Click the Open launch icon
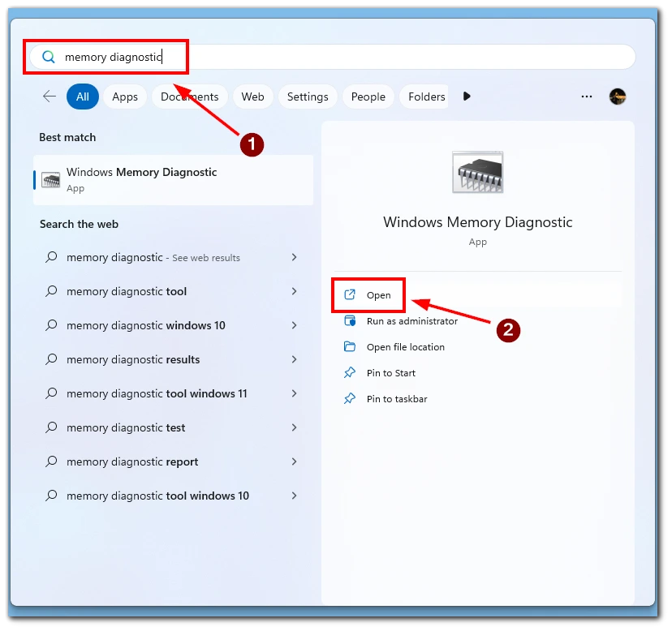Viewport: 672px width, 631px height. coord(350,294)
